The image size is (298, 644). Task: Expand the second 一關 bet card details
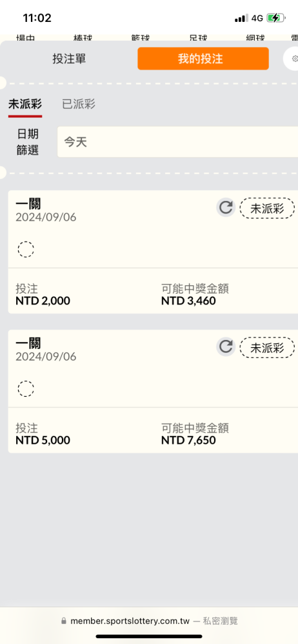(111, 369)
